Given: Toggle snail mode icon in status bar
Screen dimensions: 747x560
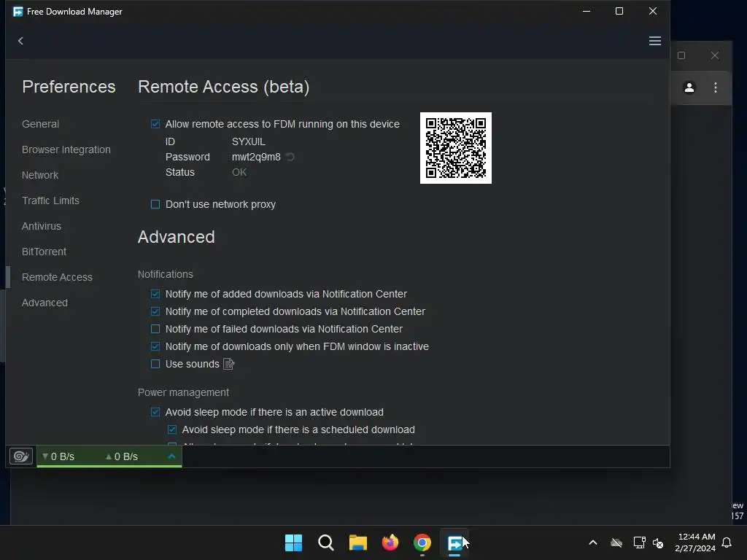Looking at the screenshot, I should (x=21, y=456).
